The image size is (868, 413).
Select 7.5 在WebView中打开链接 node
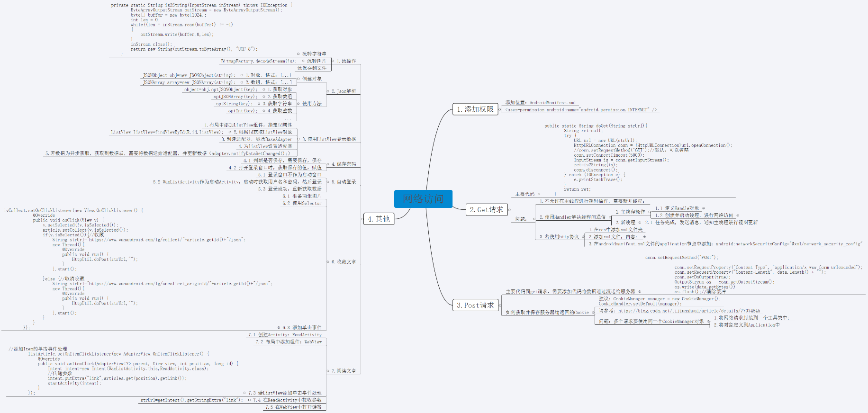(x=293, y=407)
